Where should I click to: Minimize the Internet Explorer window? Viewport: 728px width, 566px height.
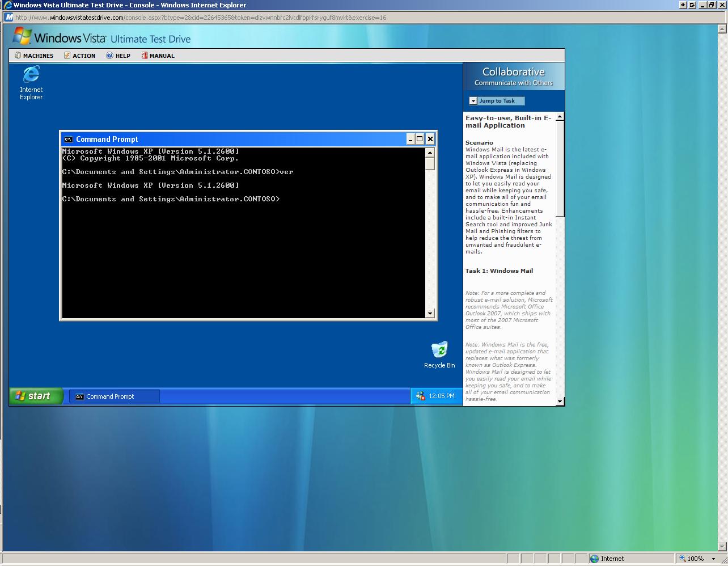(702, 5)
